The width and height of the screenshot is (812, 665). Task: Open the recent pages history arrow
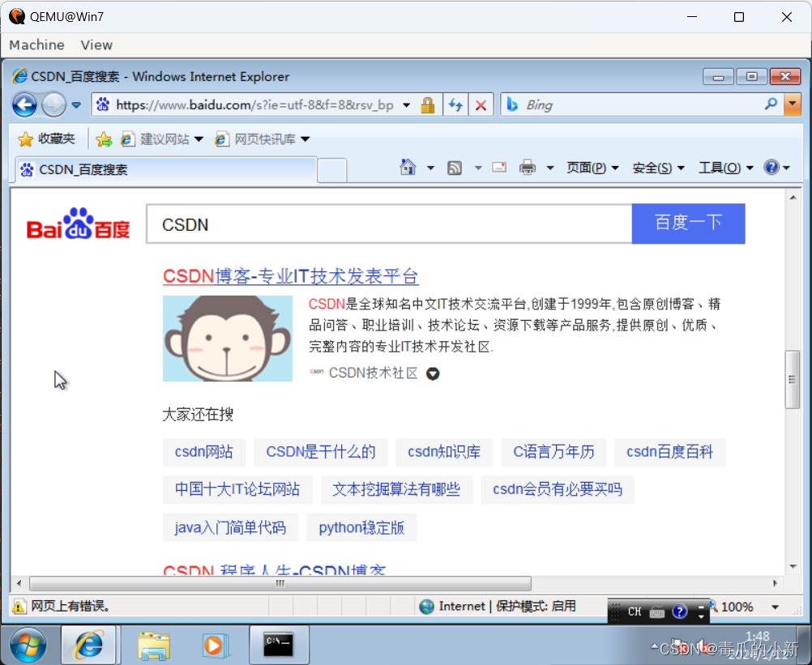point(77,105)
